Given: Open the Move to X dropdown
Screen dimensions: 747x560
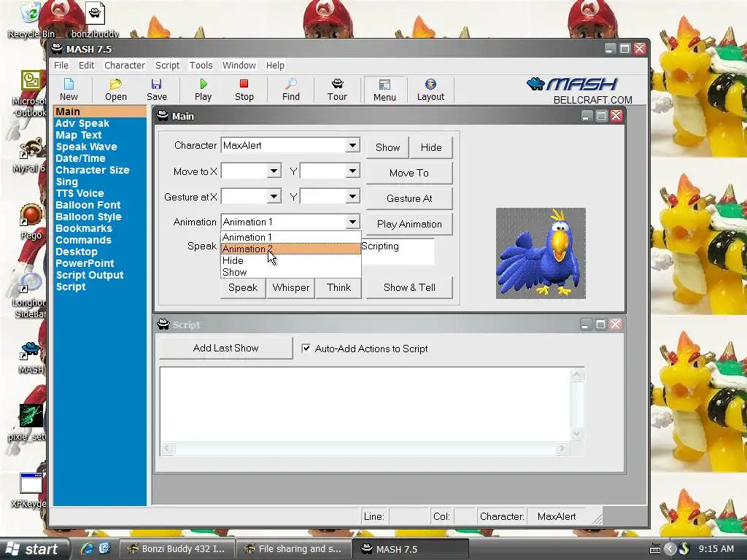Looking at the screenshot, I should coord(274,171).
